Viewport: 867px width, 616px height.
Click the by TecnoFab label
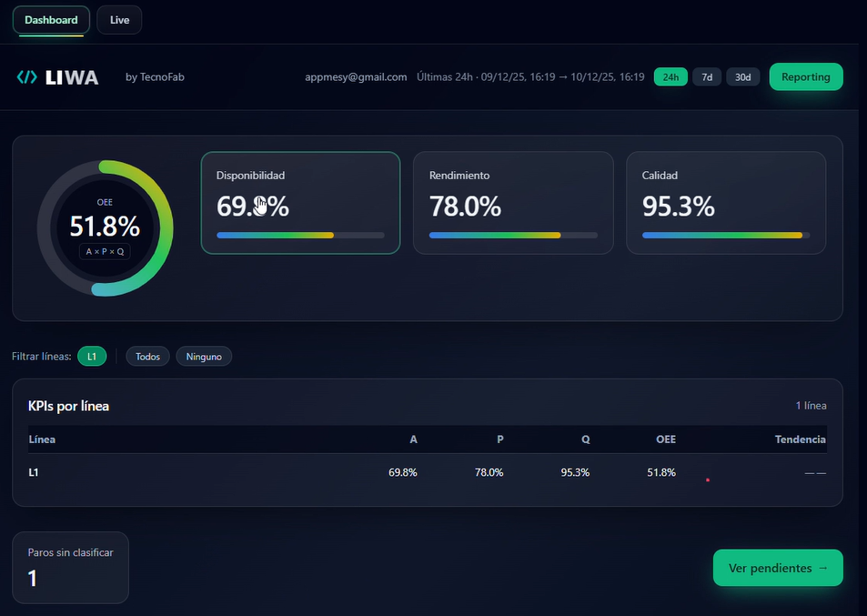click(155, 76)
